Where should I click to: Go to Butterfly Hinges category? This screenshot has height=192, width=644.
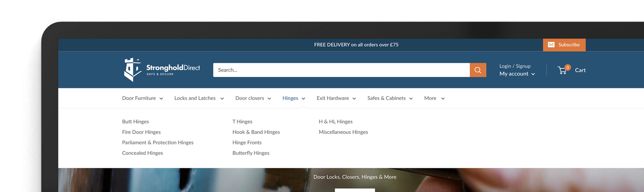[251, 153]
